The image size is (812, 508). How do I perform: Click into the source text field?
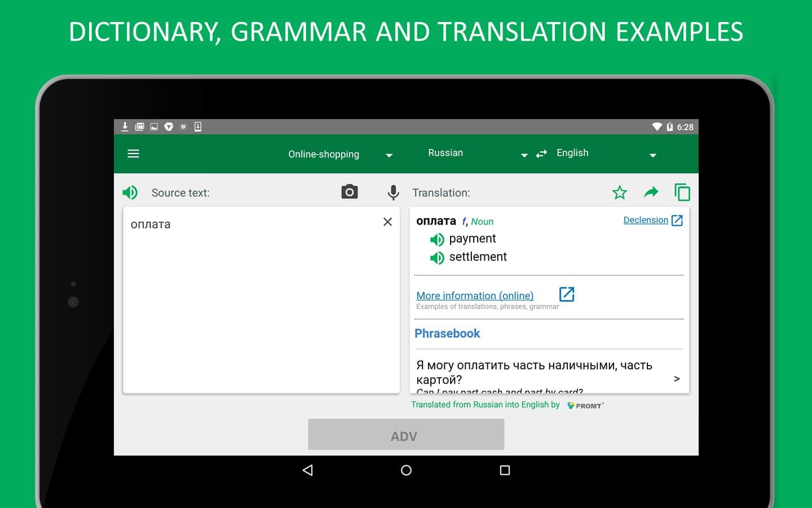tap(261, 305)
